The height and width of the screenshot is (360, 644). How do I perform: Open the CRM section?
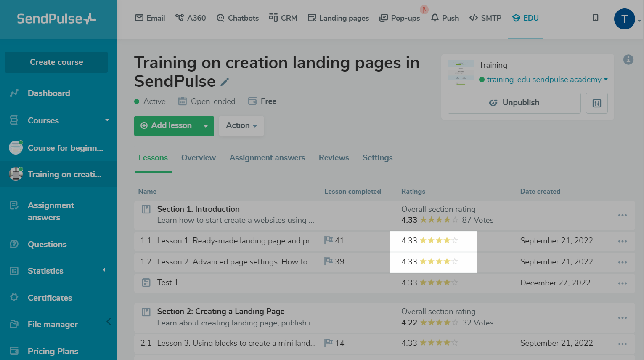coord(283,18)
